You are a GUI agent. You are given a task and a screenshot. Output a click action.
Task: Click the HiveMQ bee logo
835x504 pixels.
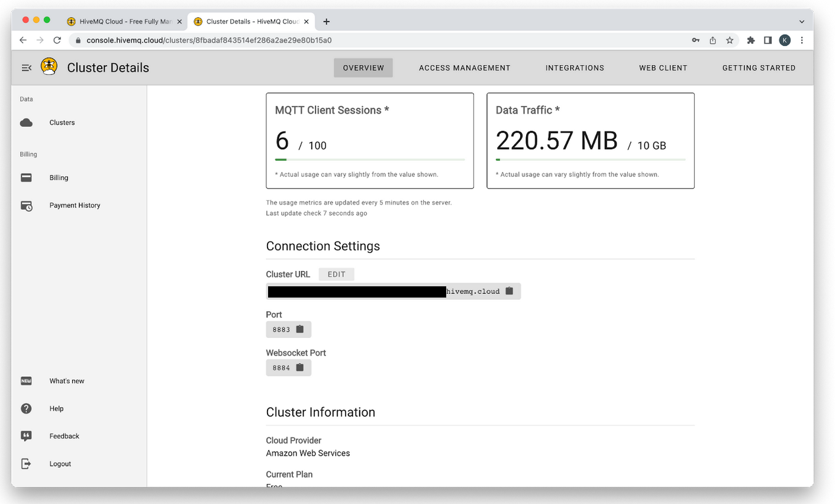[49, 66]
